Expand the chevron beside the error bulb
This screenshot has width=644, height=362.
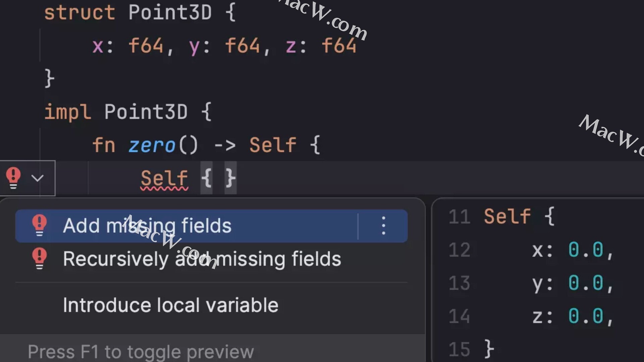[x=38, y=178]
